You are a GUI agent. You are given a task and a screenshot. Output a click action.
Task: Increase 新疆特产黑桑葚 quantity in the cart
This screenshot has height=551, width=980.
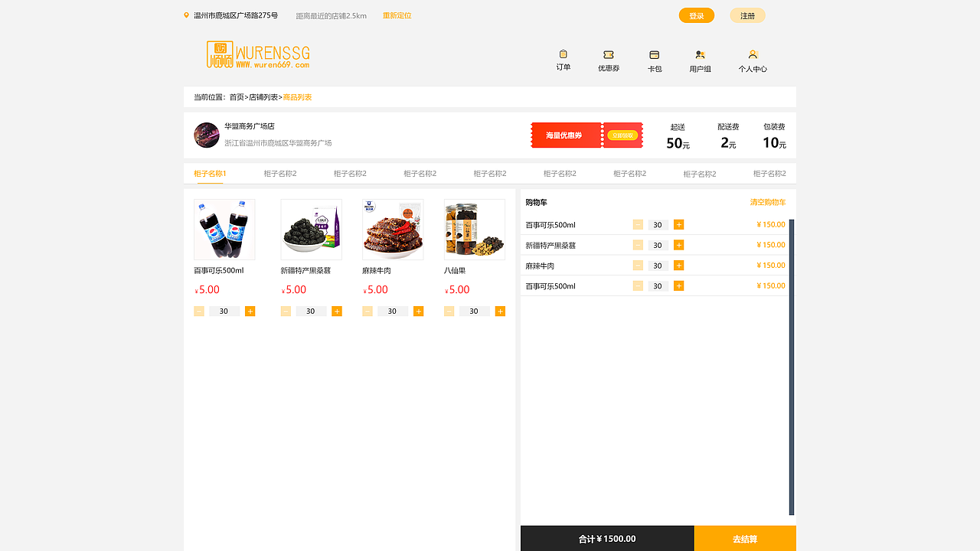[678, 245]
